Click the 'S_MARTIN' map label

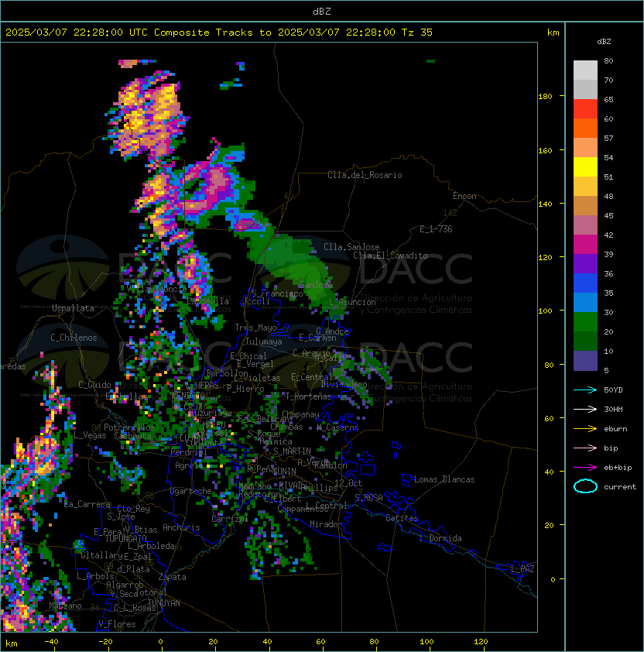point(292,451)
